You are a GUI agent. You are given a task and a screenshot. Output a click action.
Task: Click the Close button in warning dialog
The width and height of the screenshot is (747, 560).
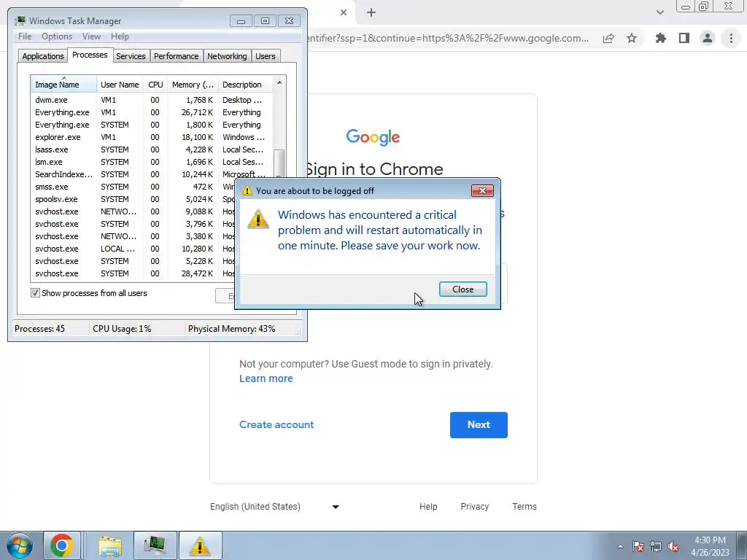462,289
